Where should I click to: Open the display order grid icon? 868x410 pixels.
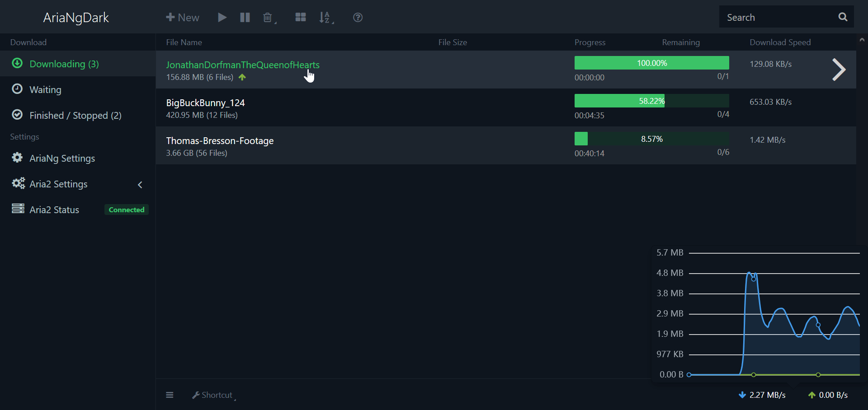coord(301,17)
